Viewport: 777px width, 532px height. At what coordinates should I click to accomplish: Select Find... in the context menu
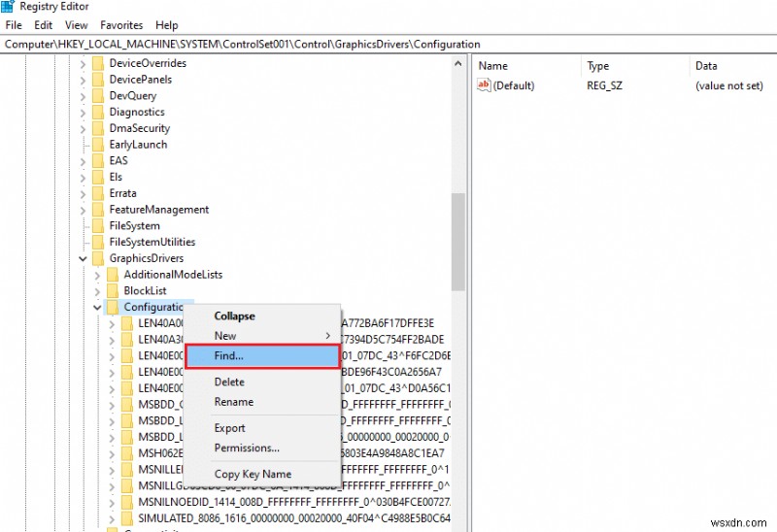pos(262,356)
